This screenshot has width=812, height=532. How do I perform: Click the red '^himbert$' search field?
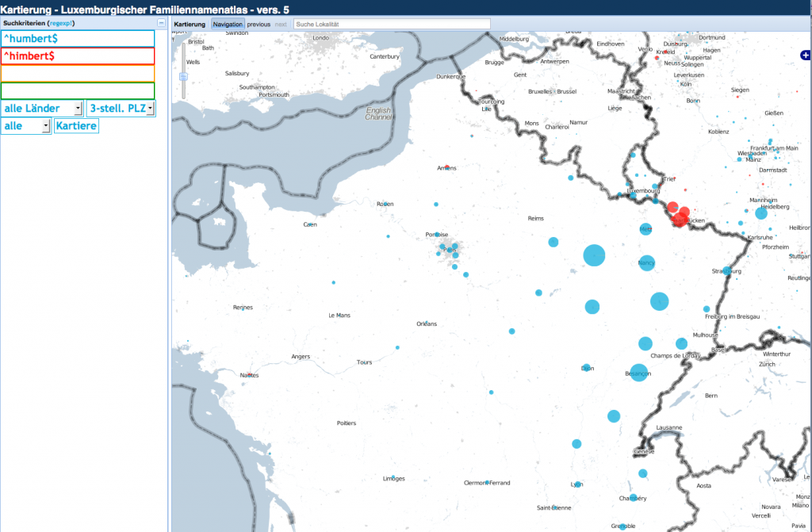78,56
